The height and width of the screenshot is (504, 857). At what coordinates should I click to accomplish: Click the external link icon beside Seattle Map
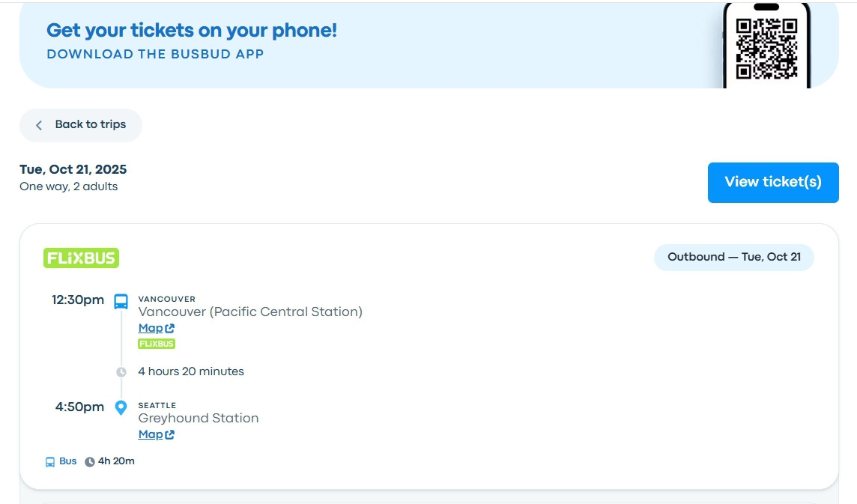click(x=170, y=435)
